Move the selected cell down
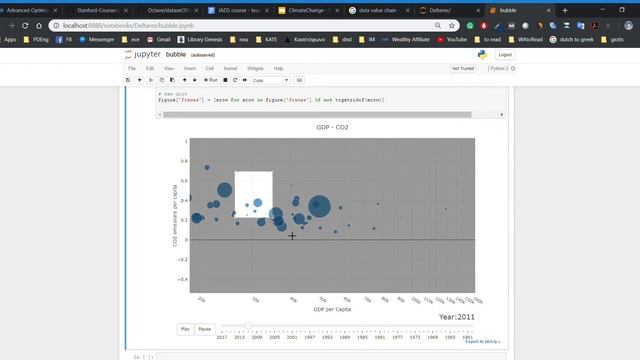640x360 pixels. (x=195, y=80)
